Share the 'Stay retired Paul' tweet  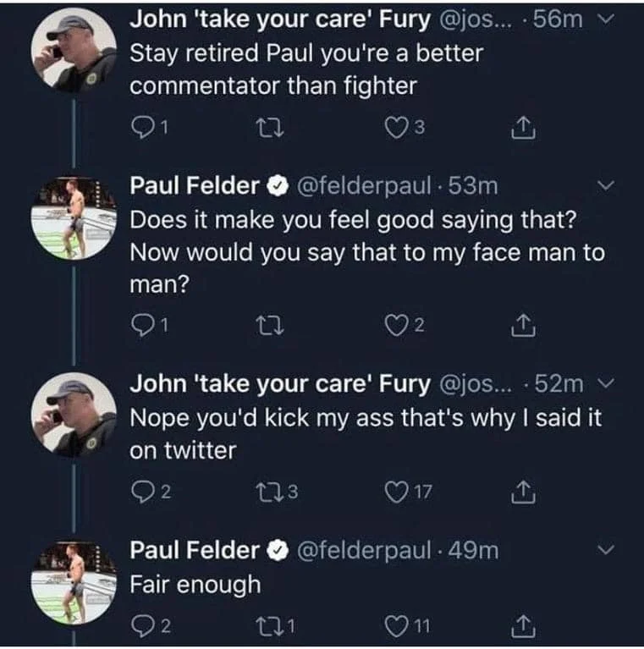(522, 129)
